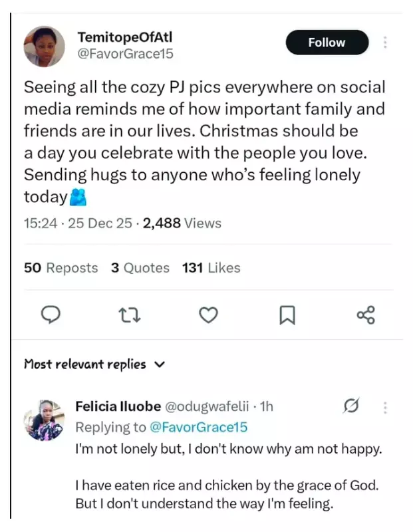
Task: Open TemitopeOfAtl's profile picture
Action: (x=43, y=43)
